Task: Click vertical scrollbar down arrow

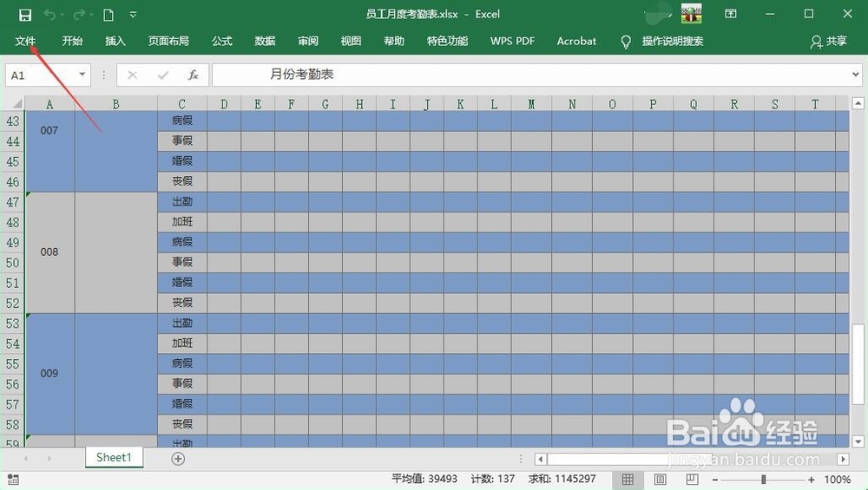Action: pos(858,441)
